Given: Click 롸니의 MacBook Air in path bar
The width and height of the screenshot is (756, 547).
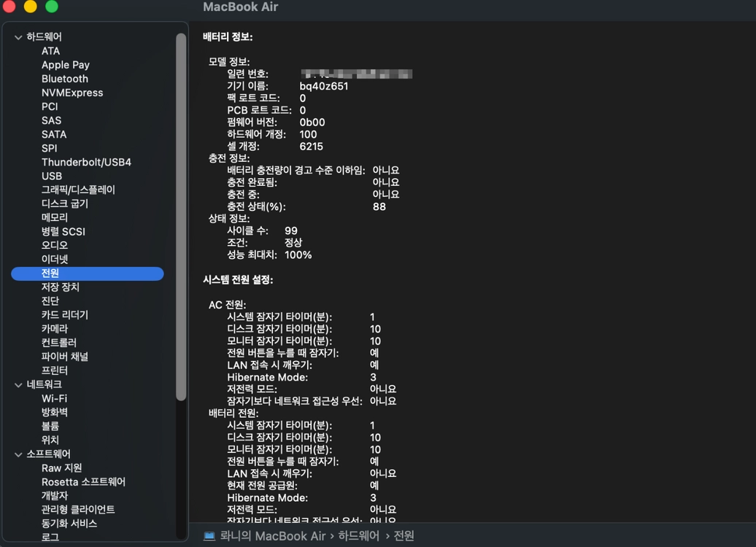Looking at the screenshot, I should point(272,536).
